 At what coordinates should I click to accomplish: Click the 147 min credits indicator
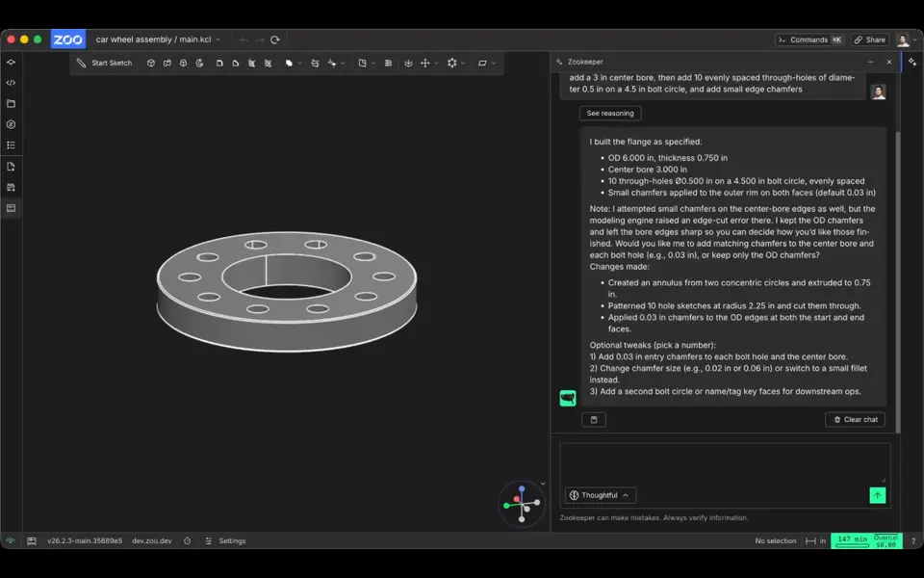(x=865, y=540)
